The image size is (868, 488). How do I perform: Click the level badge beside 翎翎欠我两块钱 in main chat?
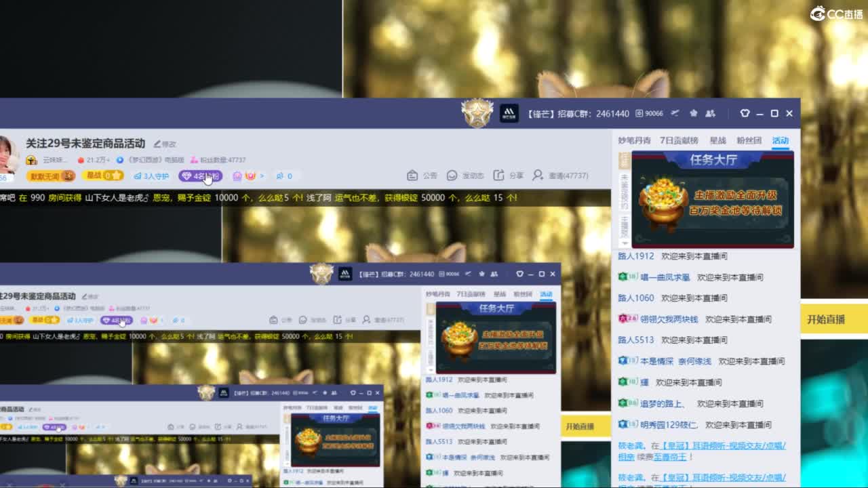pos(627,319)
